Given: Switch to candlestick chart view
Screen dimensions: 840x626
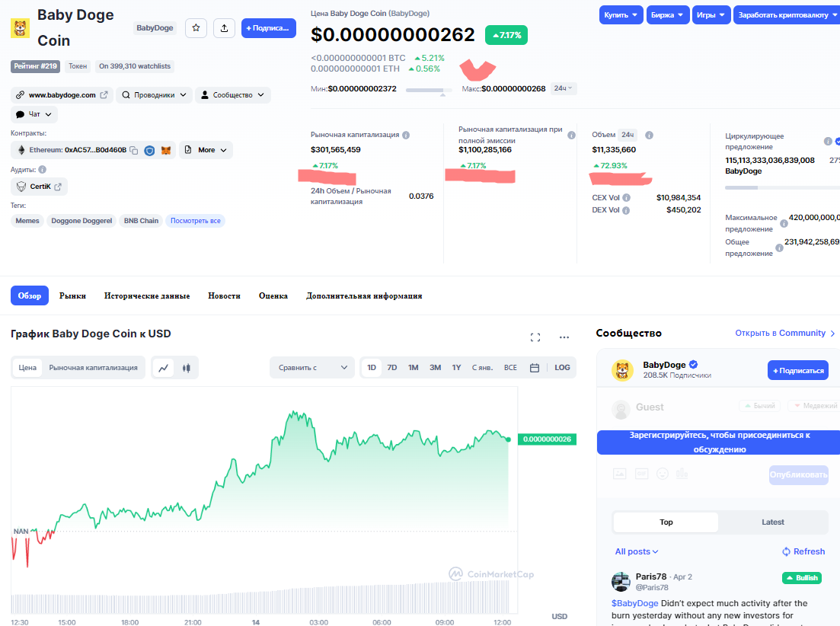Looking at the screenshot, I should pos(187,368).
